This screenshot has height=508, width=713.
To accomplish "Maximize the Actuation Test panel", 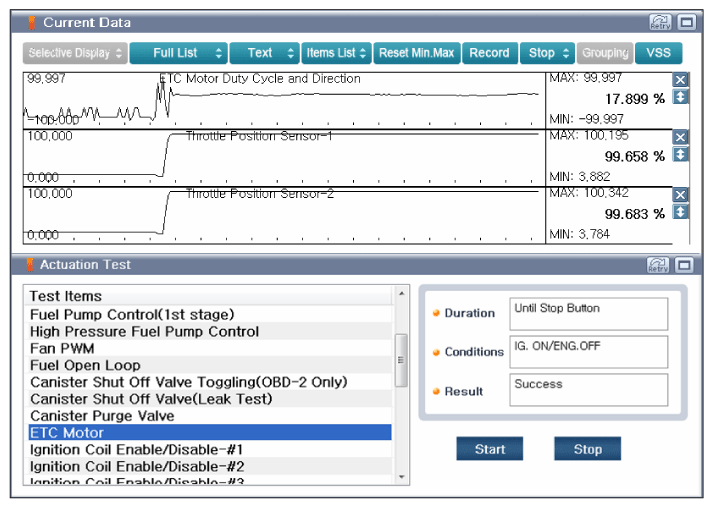I will click(x=684, y=265).
